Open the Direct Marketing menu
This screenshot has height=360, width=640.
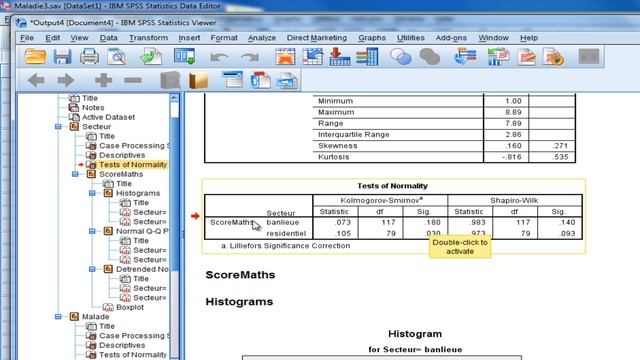tap(317, 38)
